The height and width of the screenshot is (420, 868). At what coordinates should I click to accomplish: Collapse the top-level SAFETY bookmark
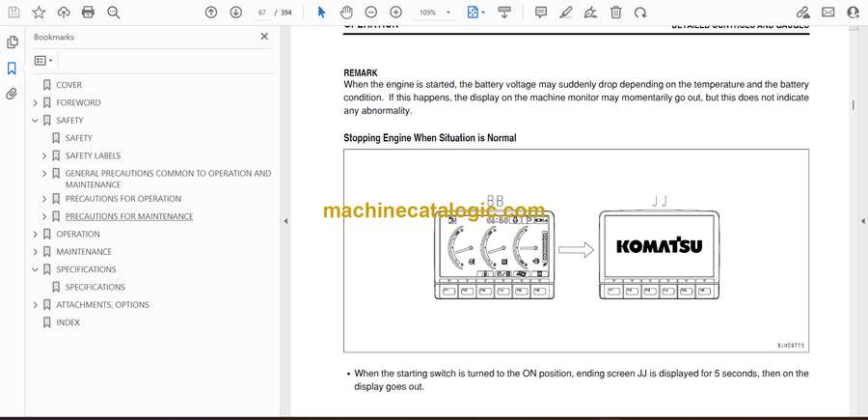36,121
